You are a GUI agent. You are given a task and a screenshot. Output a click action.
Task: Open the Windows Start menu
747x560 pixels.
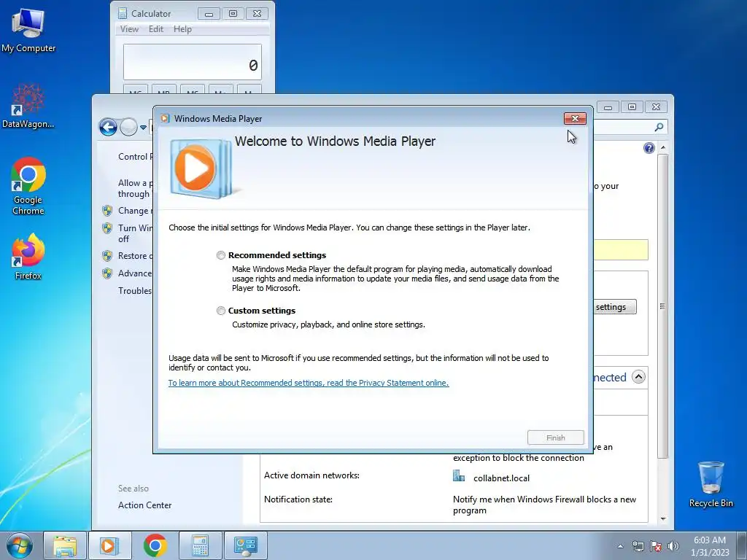pos(20,545)
